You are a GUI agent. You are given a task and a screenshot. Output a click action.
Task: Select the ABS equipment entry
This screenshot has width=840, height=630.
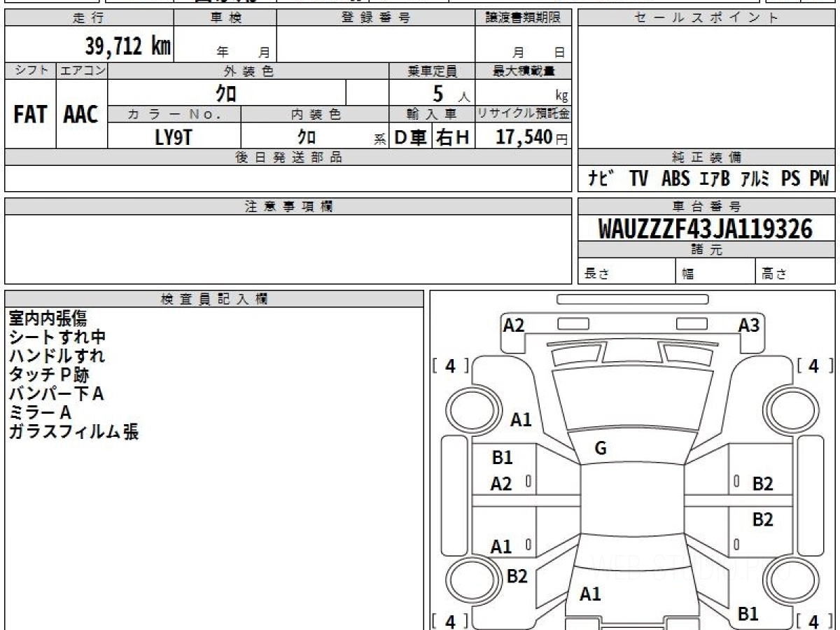(x=675, y=178)
